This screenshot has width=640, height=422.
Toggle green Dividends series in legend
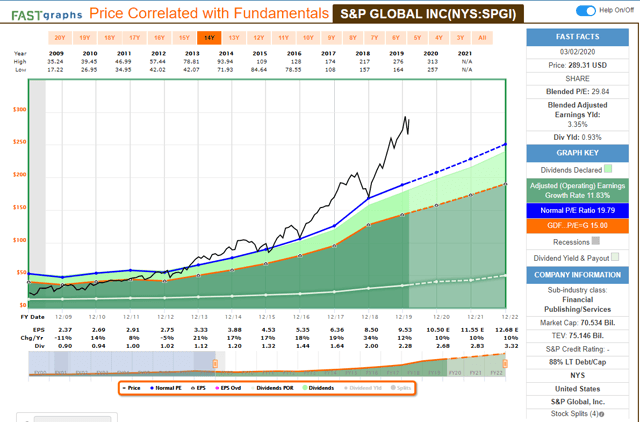click(x=318, y=388)
